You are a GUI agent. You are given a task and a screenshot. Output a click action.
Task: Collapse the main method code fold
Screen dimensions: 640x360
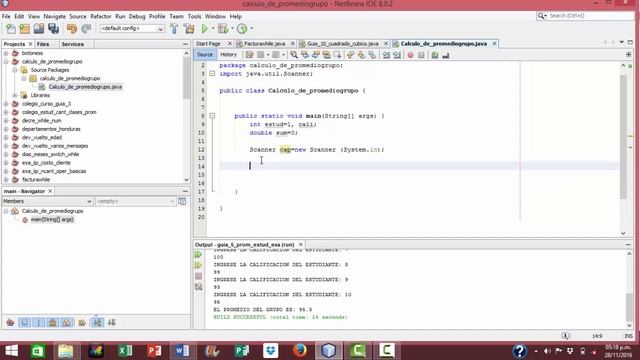tap(212, 116)
